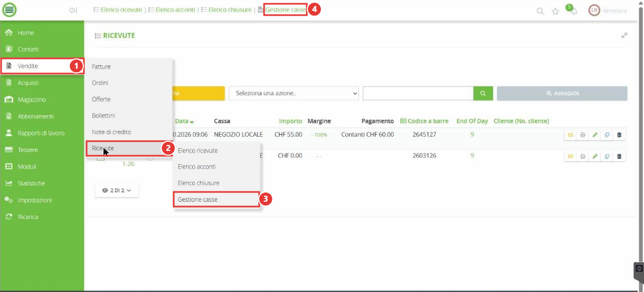Viewport: 644px width, 292px height.
Task: Print receipt with barcode 2645127
Action: coord(582,135)
